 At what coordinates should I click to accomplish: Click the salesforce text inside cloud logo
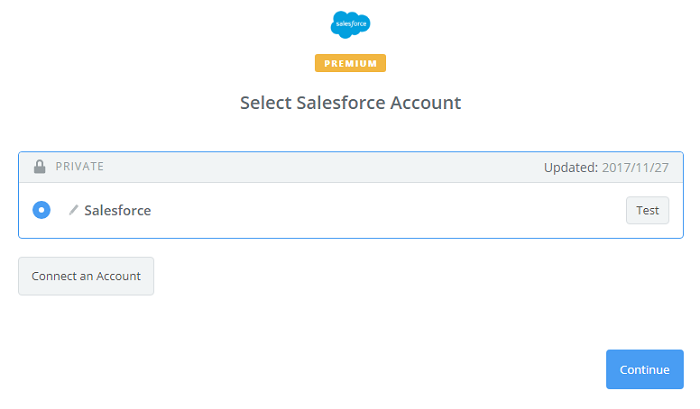[x=350, y=21]
